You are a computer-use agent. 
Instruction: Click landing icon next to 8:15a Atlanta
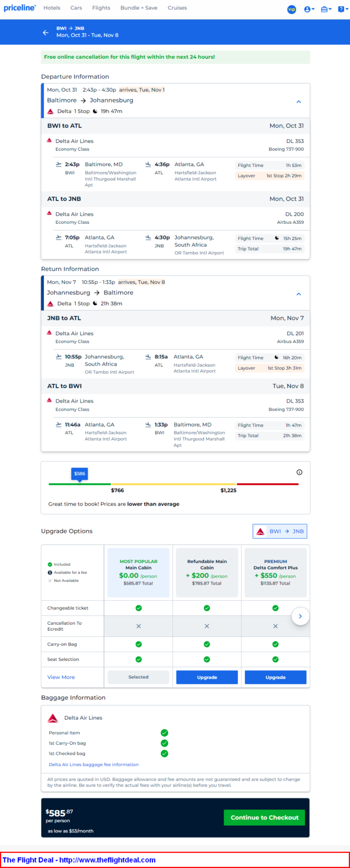tap(148, 357)
